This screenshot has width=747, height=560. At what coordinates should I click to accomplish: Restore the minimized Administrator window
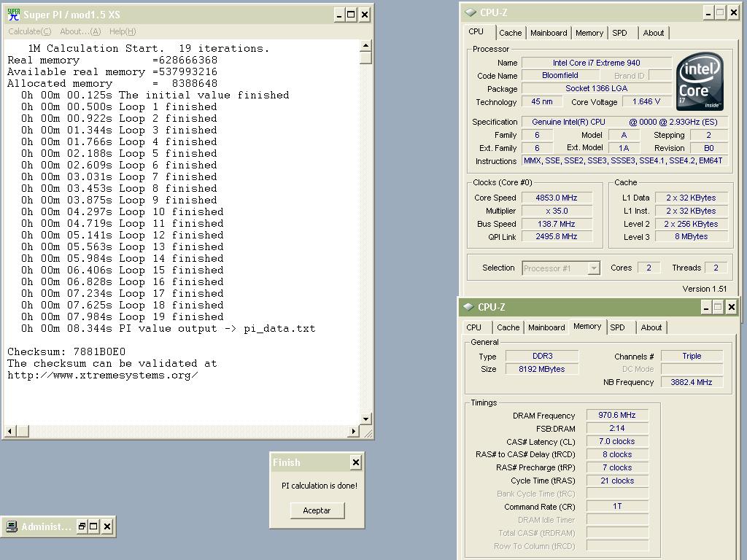point(82,526)
